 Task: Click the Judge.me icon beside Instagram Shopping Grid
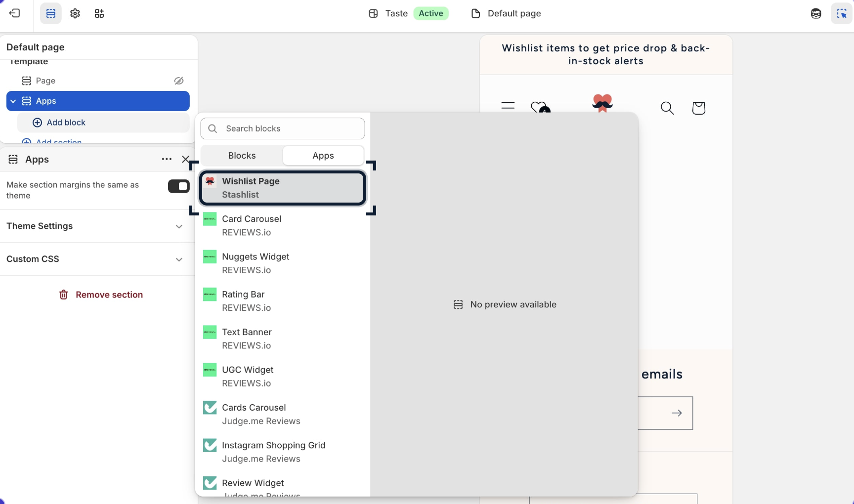(210, 445)
